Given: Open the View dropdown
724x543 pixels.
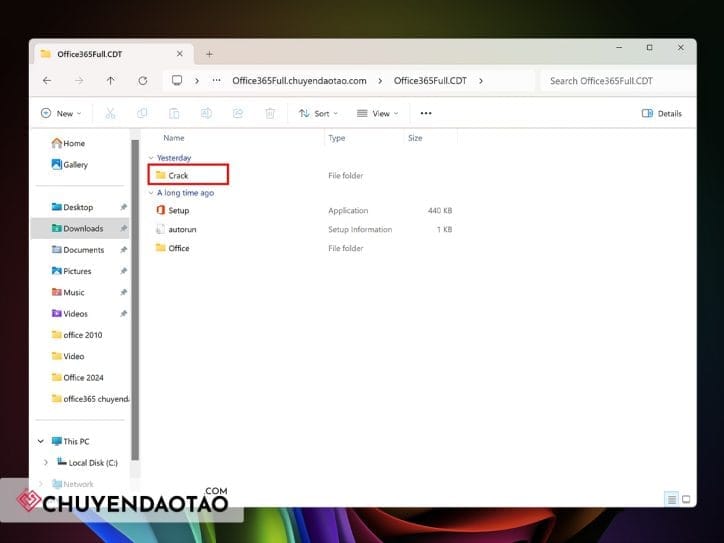Looking at the screenshot, I should [377, 114].
